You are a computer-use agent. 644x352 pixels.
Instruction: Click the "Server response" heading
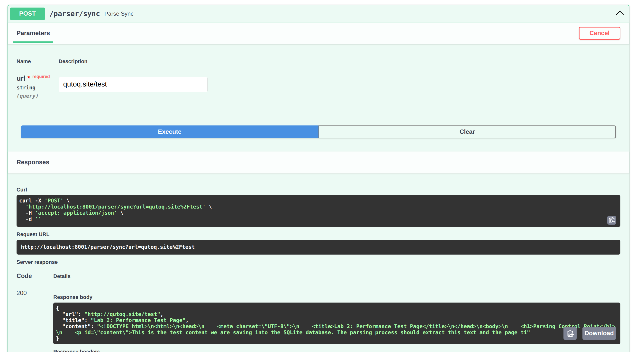click(37, 262)
